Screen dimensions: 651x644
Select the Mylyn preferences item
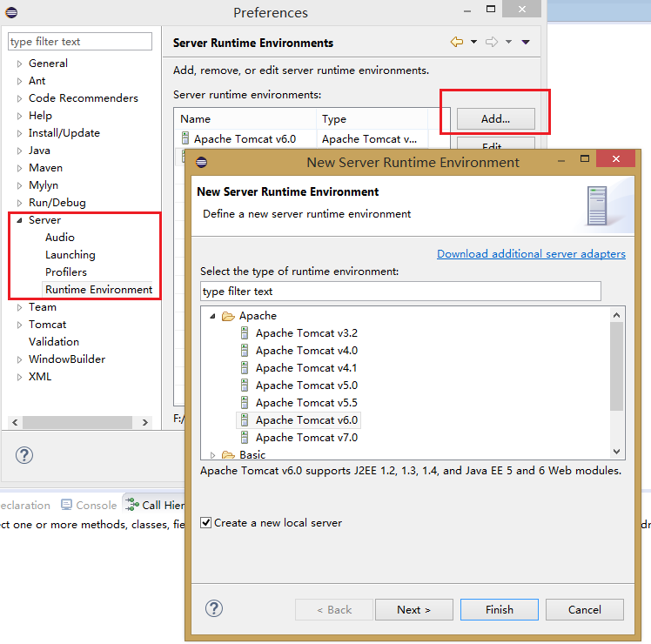tap(44, 185)
